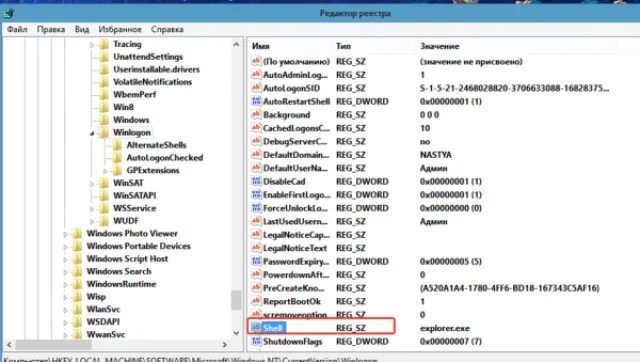The width and height of the screenshot is (640, 362).
Task: Click the UnattendSettings folder icon
Action: 104,57
